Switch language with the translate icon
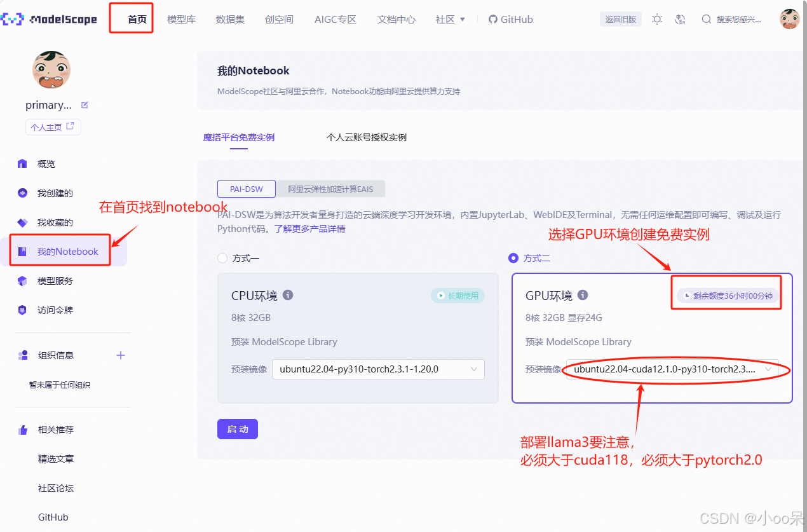807x532 pixels. coord(681,19)
